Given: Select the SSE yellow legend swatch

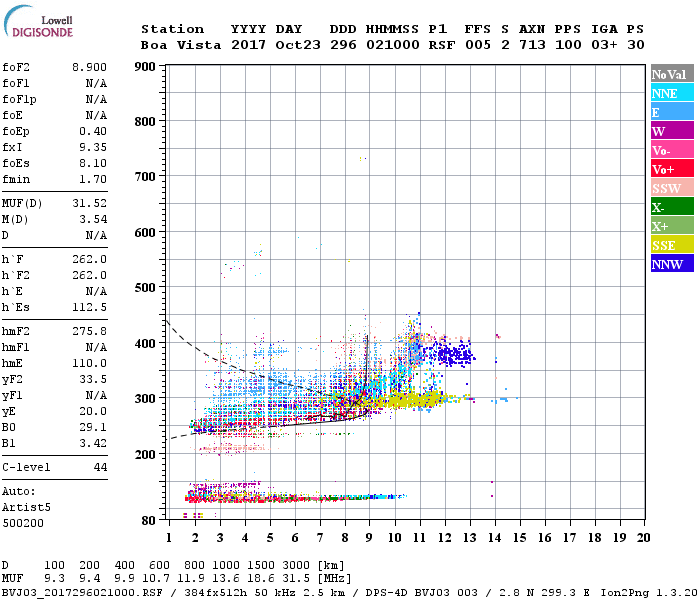Looking at the screenshot, I should (672, 245).
